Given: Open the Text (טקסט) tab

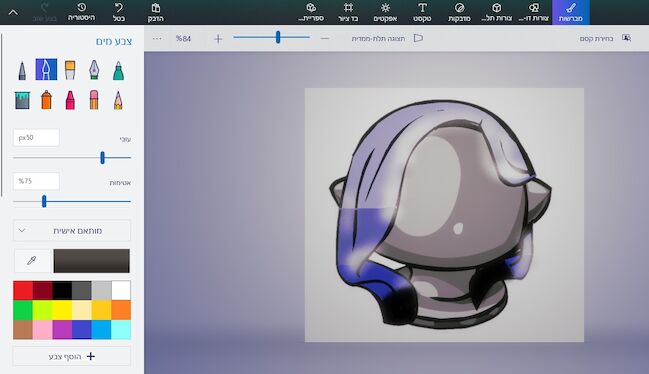Looking at the screenshot, I should [x=422, y=12].
